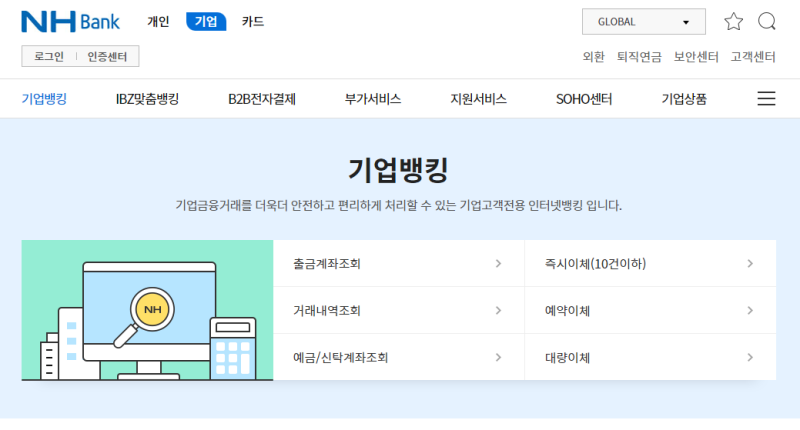Visit the 보안센터 link
800x430 pixels.
click(696, 57)
